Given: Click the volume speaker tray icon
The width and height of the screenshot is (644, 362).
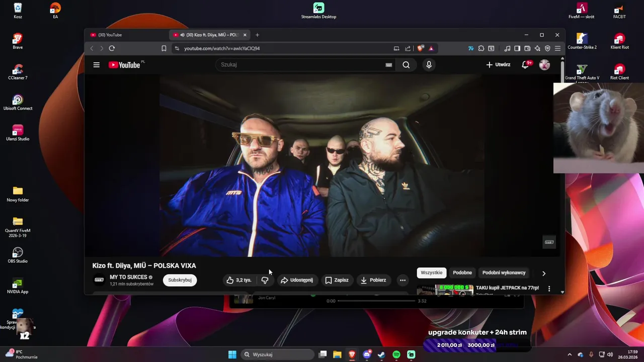Looking at the screenshot, I should point(609,354).
